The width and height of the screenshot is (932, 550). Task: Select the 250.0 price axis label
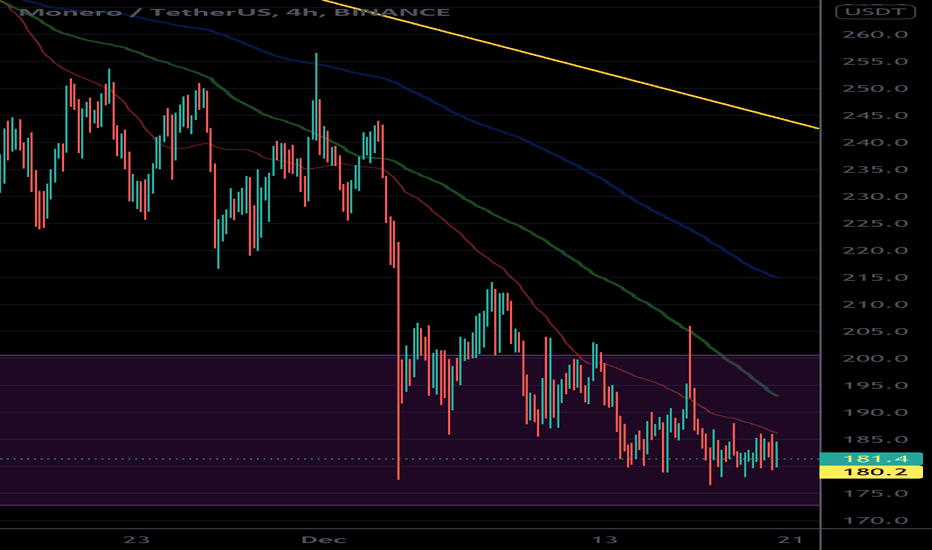tap(875, 89)
